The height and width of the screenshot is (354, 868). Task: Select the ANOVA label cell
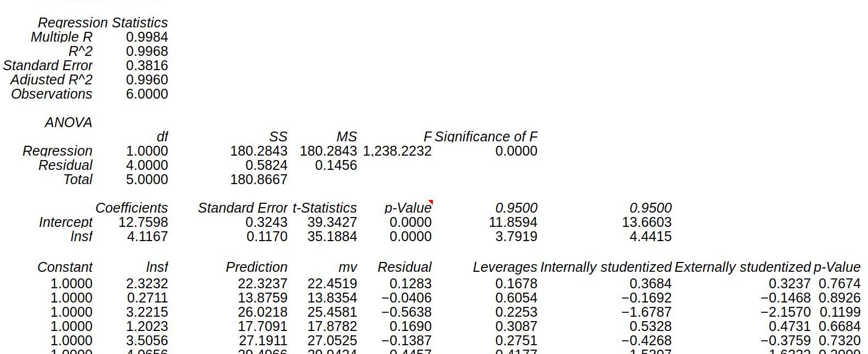tap(68, 122)
